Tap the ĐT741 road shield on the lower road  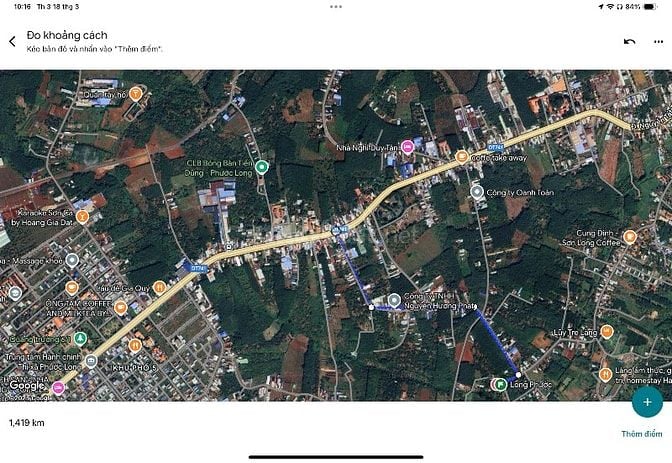click(x=199, y=268)
